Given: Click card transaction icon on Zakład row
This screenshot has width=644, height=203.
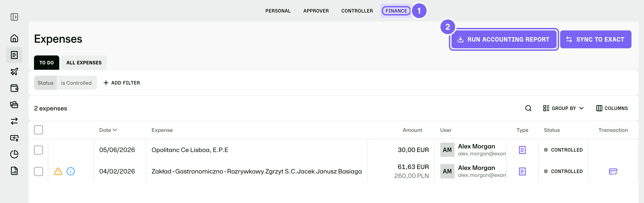Looking at the screenshot, I should click(x=613, y=171).
